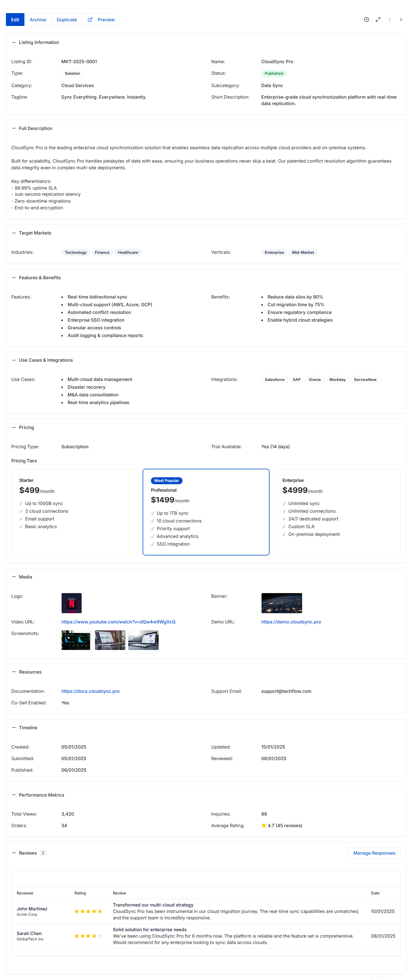Click the Solution type tag
Viewport: 414px width, 980px height.
[72, 73]
